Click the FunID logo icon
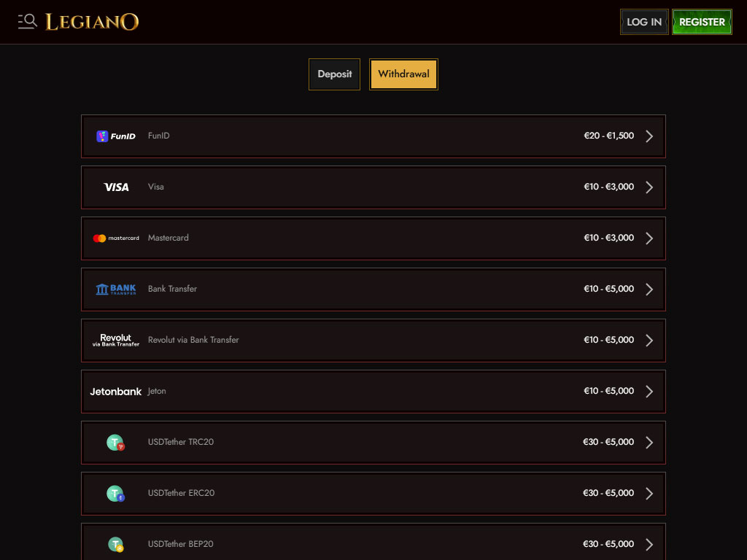Viewport: 747px width, 560px height. (116, 136)
